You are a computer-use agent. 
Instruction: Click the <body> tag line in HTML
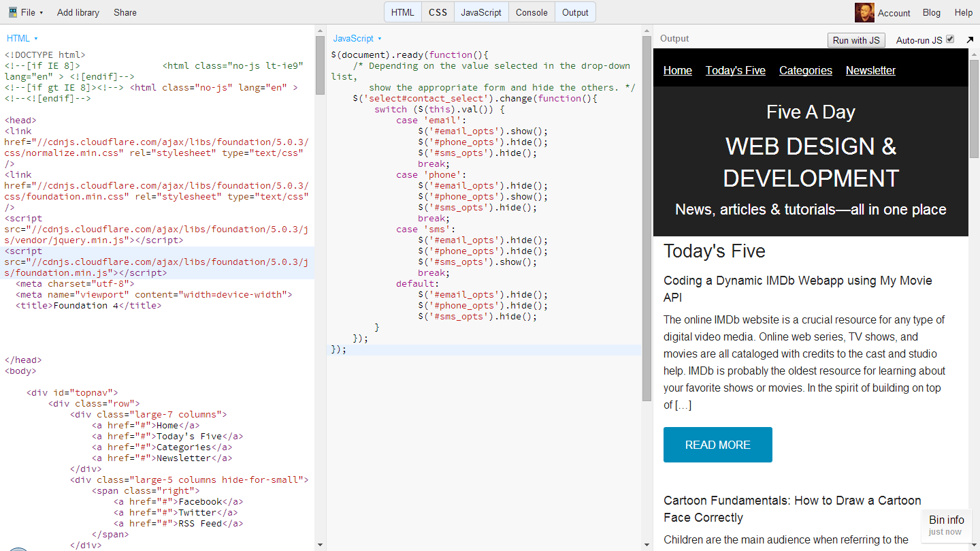[x=20, y=371]
